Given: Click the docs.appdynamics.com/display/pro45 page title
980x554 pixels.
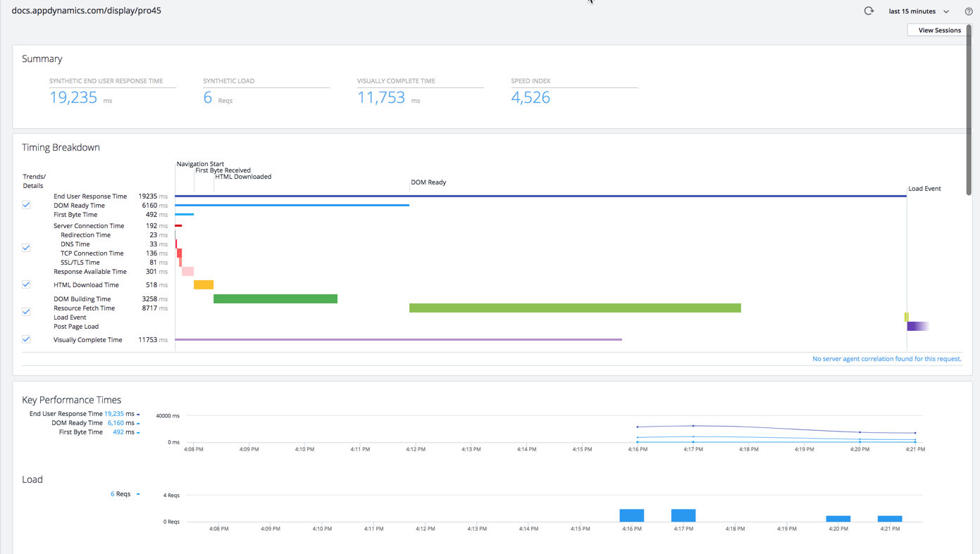Looking at the screenshot, I should [87, 11].
